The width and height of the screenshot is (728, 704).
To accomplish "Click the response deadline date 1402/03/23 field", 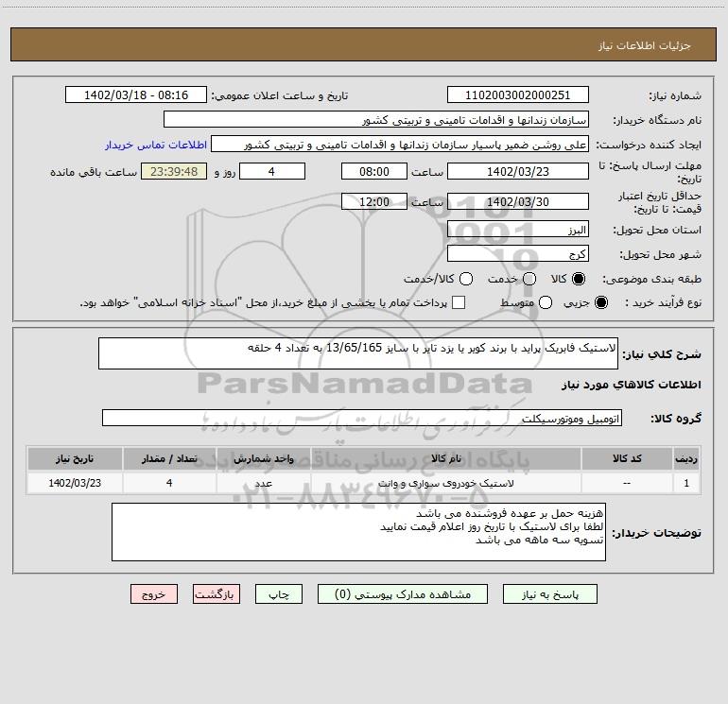I will (518, 171).
